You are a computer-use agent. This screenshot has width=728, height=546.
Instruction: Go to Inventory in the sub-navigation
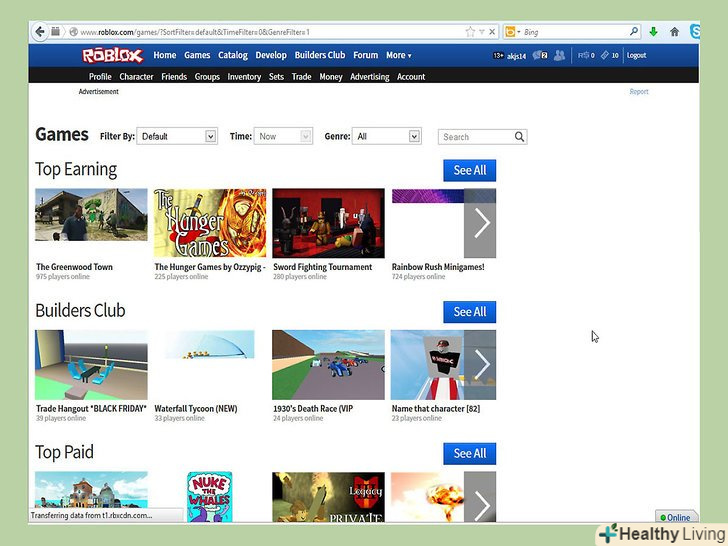coord(244,77)
